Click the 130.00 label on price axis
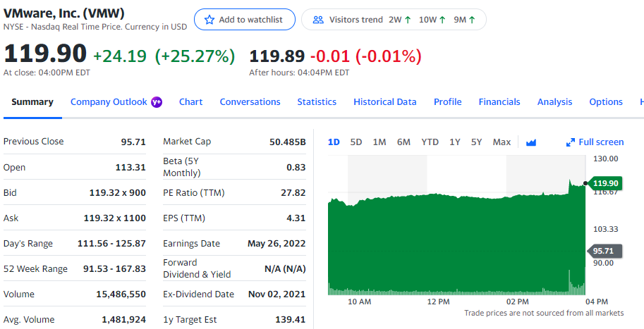The width and height of the screenshot is (644, 329). click(605, 159)
